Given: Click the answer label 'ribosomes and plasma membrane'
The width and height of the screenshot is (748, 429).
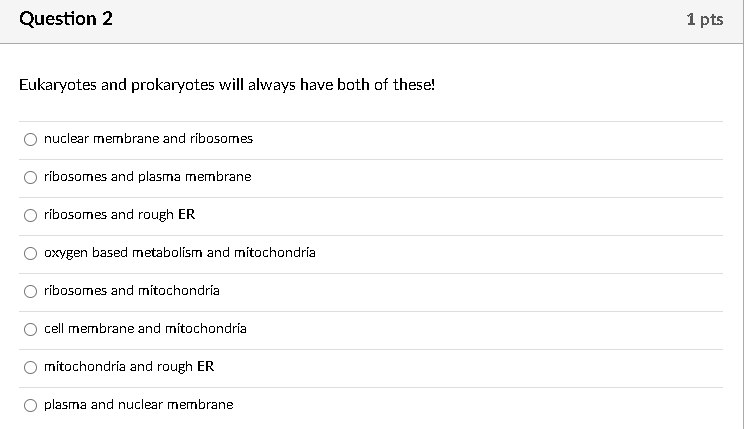Looking at the screenshot, I should pos(147,177).
